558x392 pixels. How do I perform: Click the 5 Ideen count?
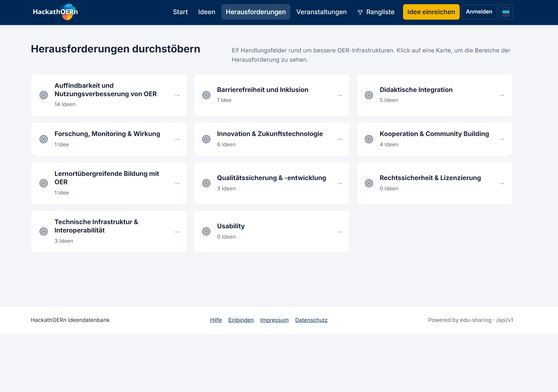coord(389,100)
